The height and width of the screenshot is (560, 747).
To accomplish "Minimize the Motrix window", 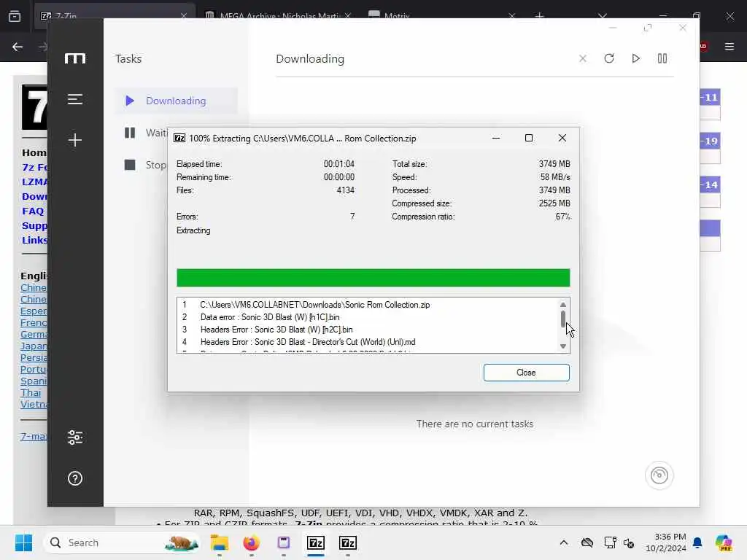I will click(x=613, y=28).
